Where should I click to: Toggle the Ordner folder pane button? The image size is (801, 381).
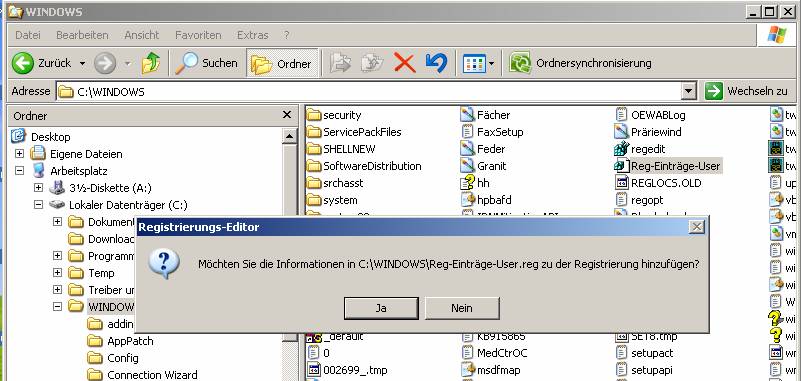click(x=282, y=63)
